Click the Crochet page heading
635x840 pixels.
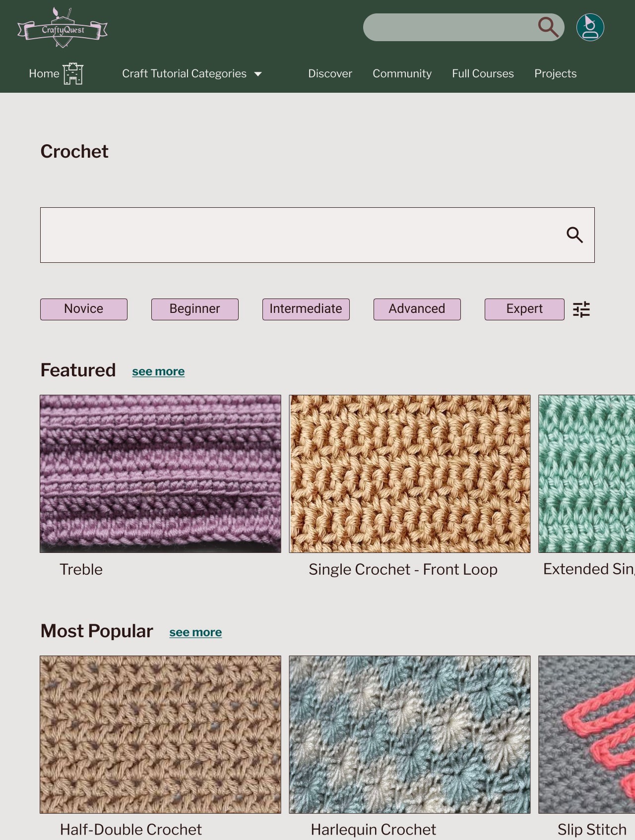click(x=74, y=151)
